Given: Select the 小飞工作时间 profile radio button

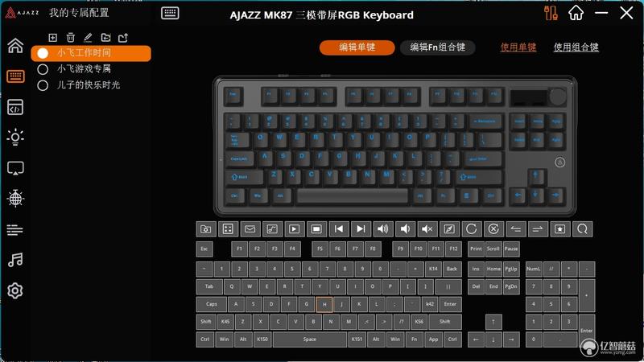Looking at the screenshot, I should click(43, 53).
